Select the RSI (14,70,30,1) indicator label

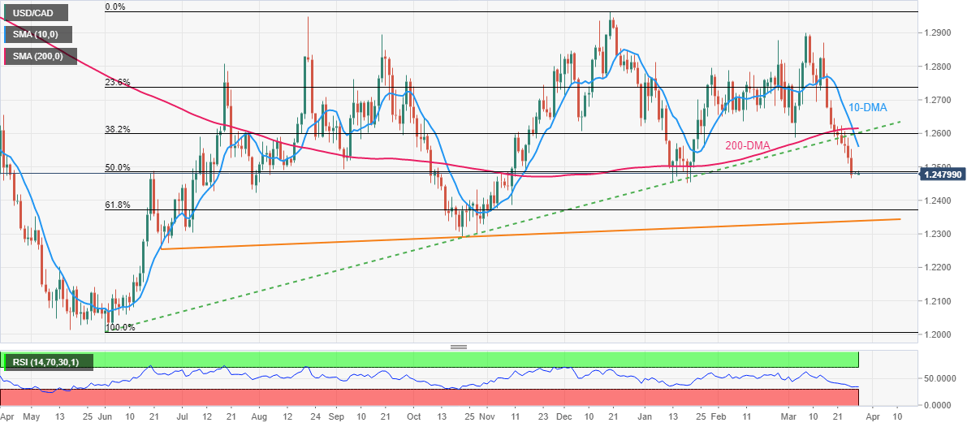tap(49, 361)
